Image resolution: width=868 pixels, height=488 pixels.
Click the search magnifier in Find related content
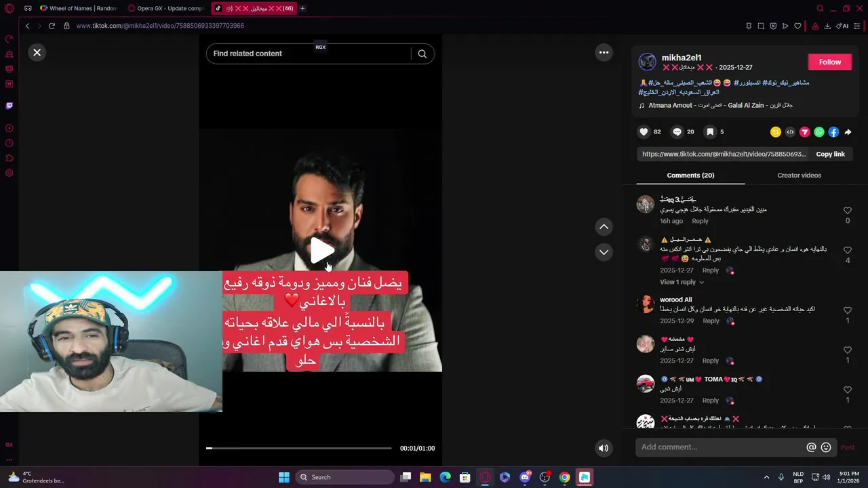(x=422, y=54)
